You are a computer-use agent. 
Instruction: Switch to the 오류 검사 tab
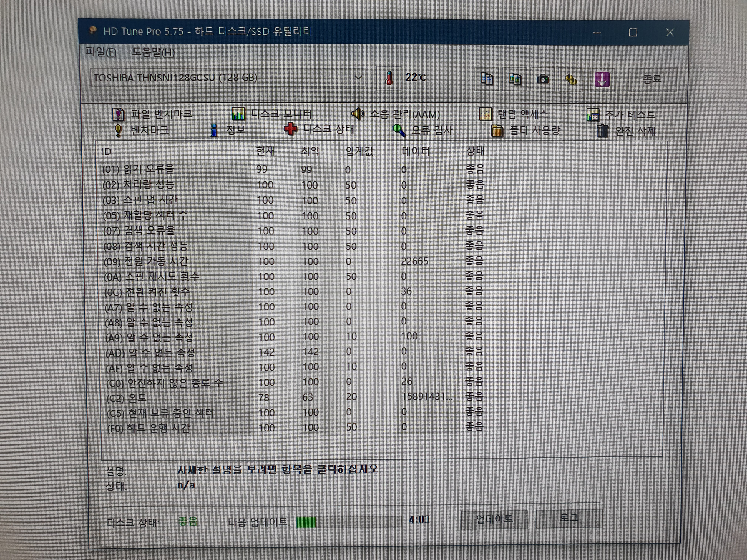(x=422, y=131)
